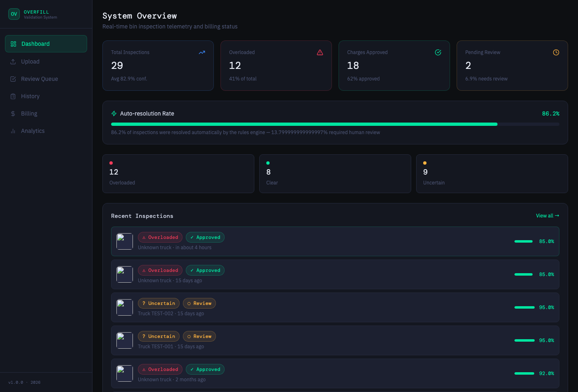Click the Analytics bar chart icon

[13, 131]
